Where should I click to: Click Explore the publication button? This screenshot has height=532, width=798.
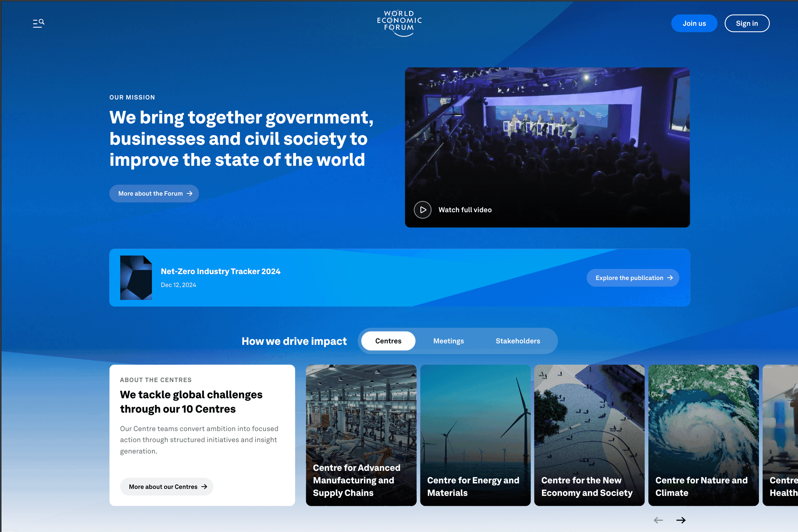(633, 278)
